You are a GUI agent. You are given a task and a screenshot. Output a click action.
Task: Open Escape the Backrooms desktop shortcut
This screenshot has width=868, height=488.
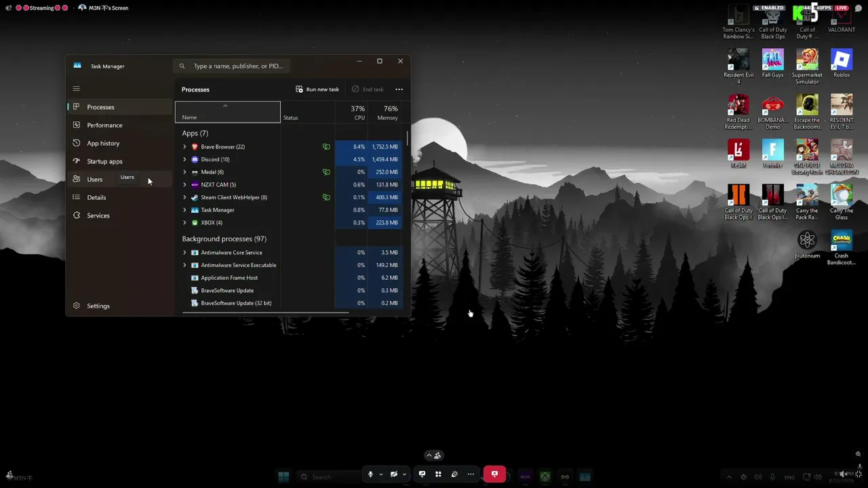point(807,113)
